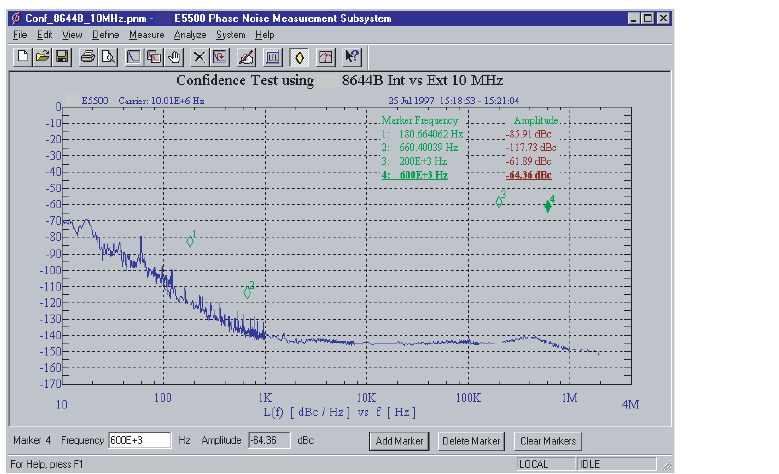Click the Clear Markers button

pos(547,441)
